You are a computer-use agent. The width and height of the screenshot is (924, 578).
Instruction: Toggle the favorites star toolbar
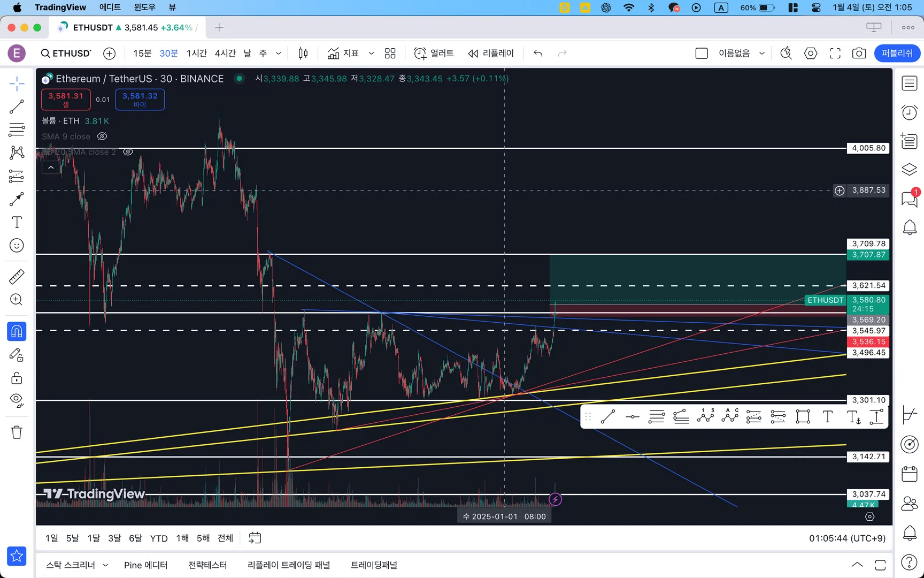click(x=17, y=556)
